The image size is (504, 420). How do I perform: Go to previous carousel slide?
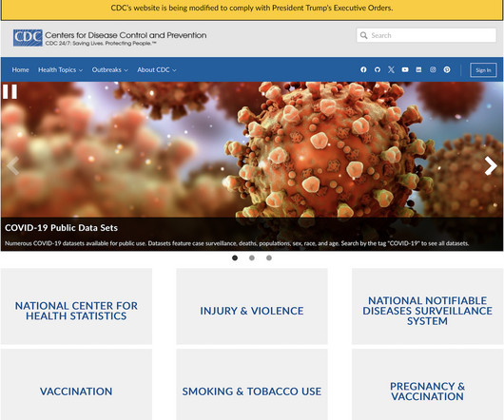tap(13, 165)
